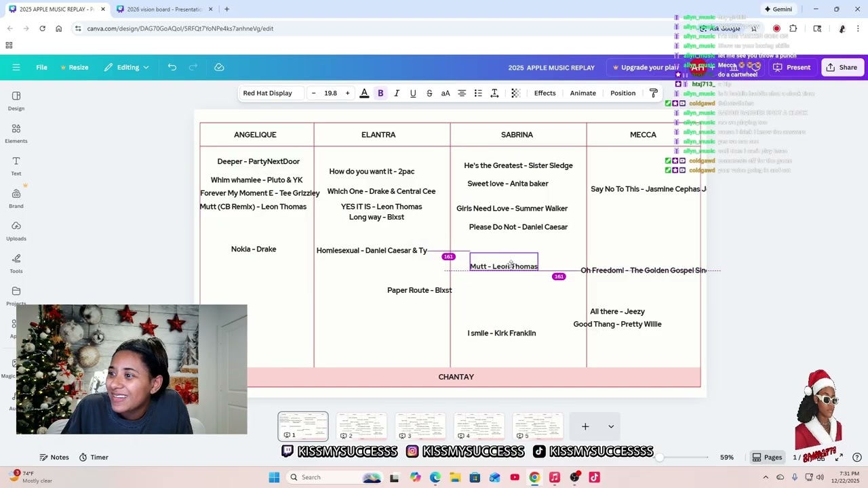This screenshot has width=868, height=488.
Task: Click the cloud save status icon
Action: pos(219,67)
